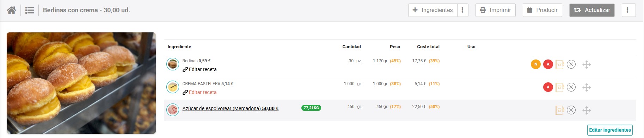Click the move handle on the Berlinas row
644x138 pixels.
tap(587, 64)
